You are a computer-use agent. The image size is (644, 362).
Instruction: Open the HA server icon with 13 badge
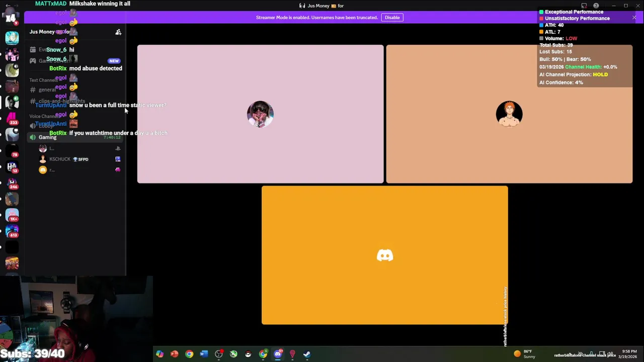(12, 167)
